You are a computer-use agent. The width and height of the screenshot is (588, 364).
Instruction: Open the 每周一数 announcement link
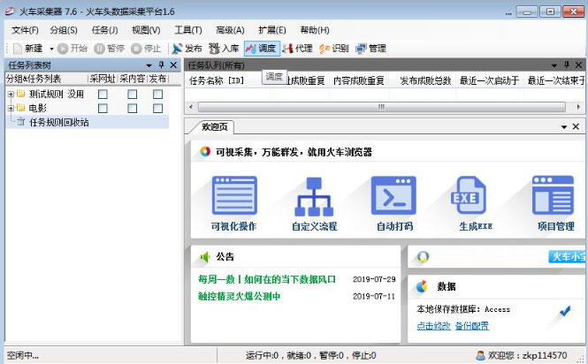pyautogui.click(x=267, y=279)
